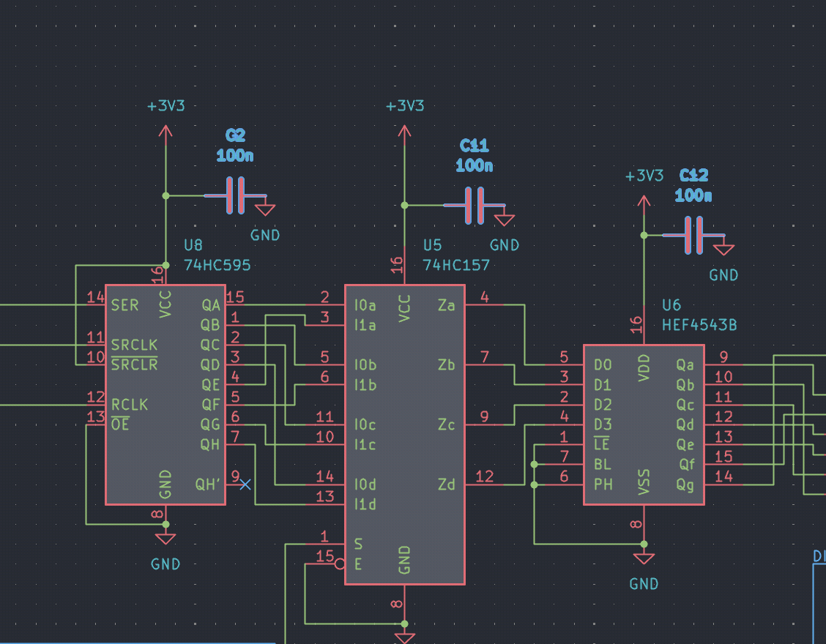Click the inversion bubble on U5's E pin
The width and height of the screenshot is (826, 644).
pyautogui.click(x=340, y=564)
